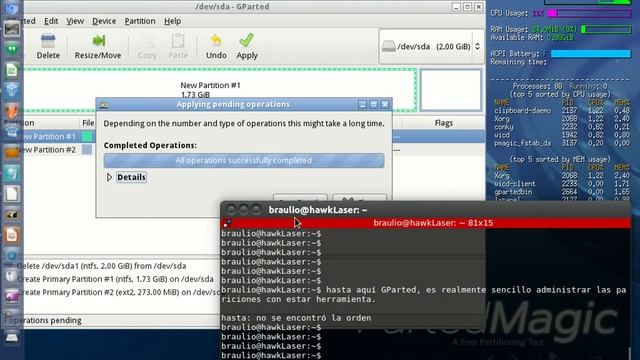Image resolution: width=640 pixels, height=360 pixels.
Task: Click the '/dev/sda - GParted' window title
Action: tap(232, 7)
